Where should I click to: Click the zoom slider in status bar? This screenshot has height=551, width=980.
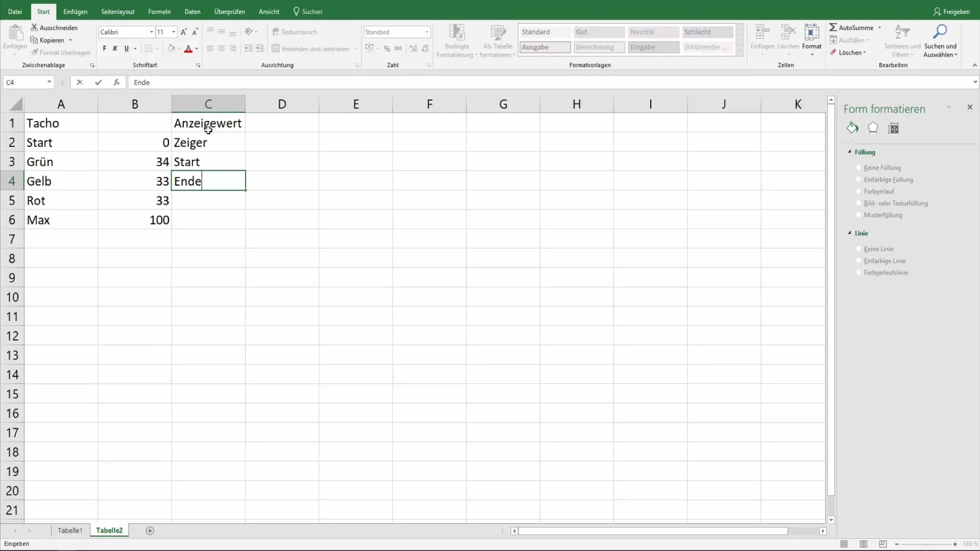click(925, 544)
